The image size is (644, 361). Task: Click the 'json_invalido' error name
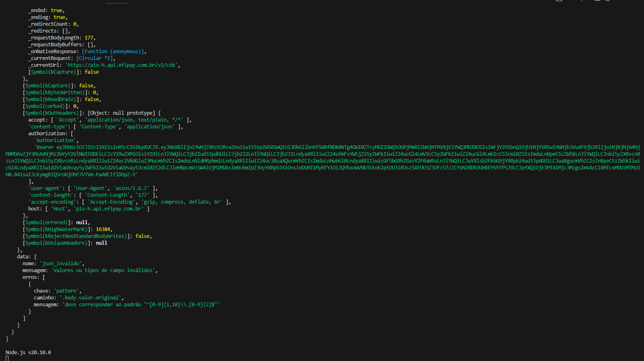point(60,264)
